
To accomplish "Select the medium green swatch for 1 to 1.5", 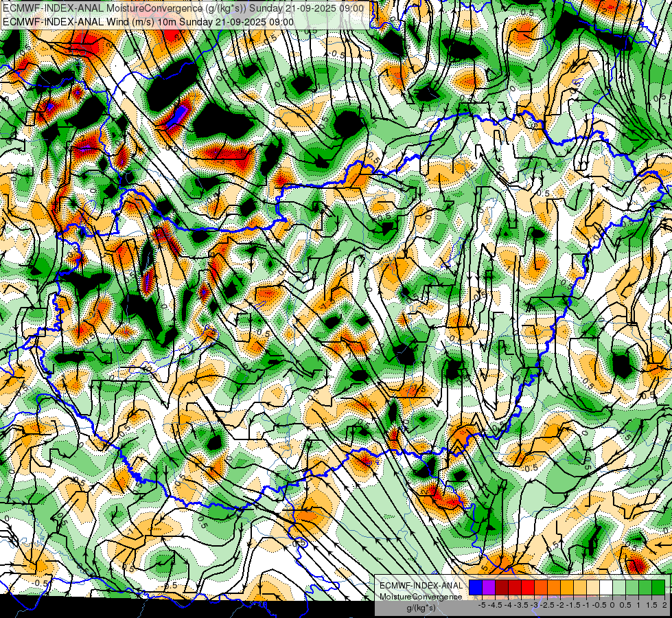I will tap(645, 588).
